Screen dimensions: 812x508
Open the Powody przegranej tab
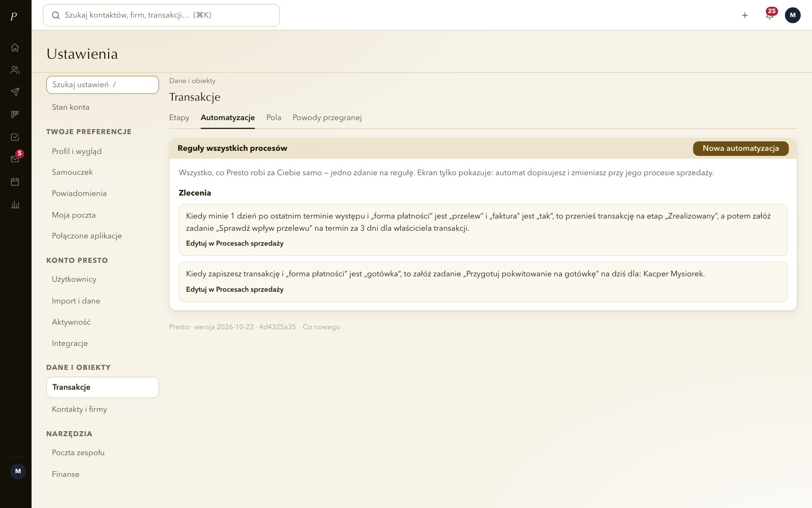(x=327, y=117)
